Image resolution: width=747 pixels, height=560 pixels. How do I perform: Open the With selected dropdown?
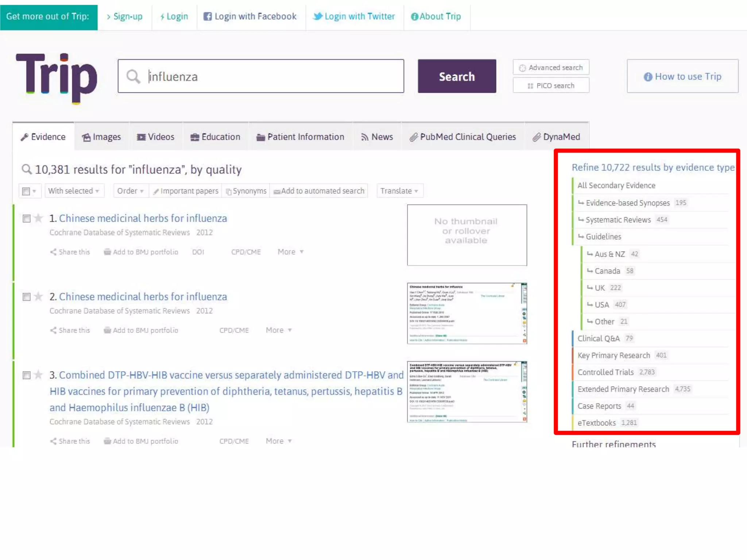(x=74, y=191)
